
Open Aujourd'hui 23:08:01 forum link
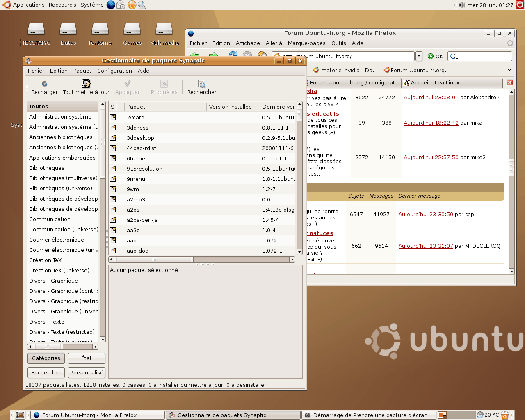431,97
